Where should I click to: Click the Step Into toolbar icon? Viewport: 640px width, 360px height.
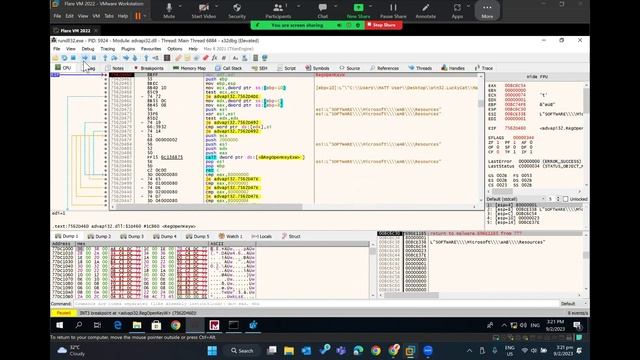(105, 58)
